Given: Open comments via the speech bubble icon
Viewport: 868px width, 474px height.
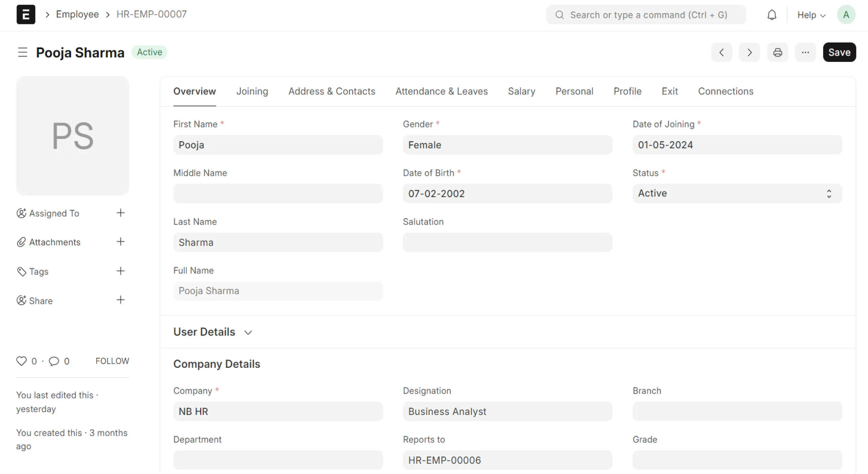Looking at the screenshot, I should [54, 361].
